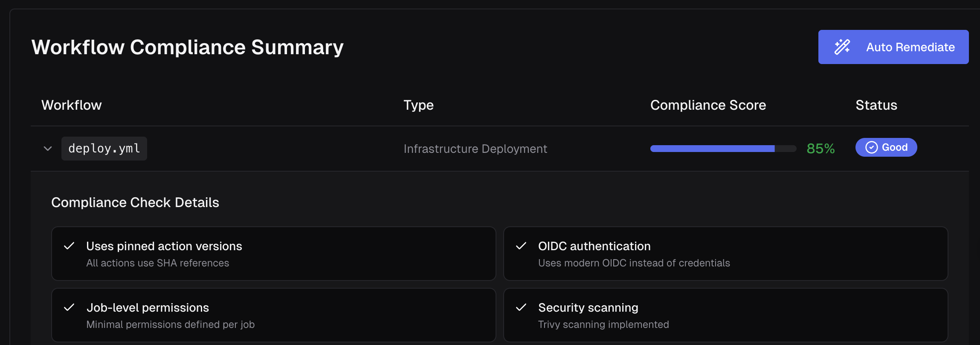The width and height of the screenshot is (980, 345).
Task: Click checkmark beside Job-level permissions
Action: pyautogui.click(x=69, y=307)
